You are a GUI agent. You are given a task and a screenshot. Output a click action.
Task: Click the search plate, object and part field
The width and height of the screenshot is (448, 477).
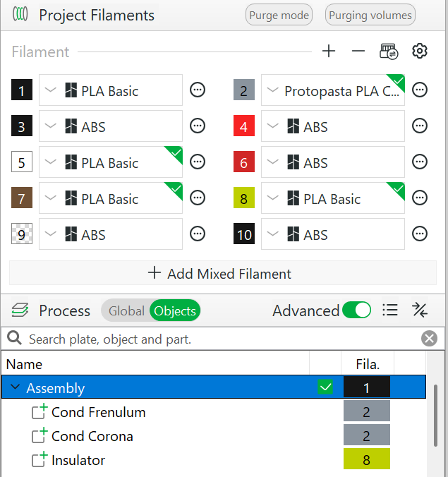(222, 339)
